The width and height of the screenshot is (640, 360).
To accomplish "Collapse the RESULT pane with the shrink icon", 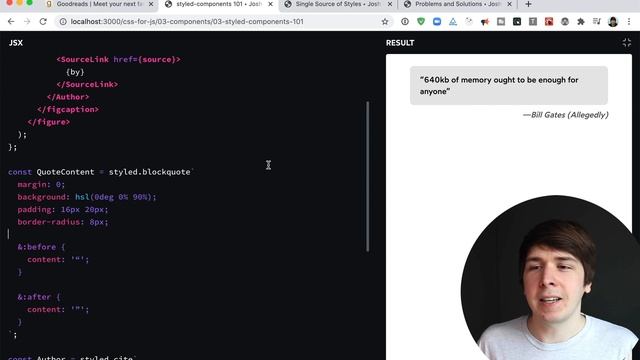I will [x=627, y=42].
